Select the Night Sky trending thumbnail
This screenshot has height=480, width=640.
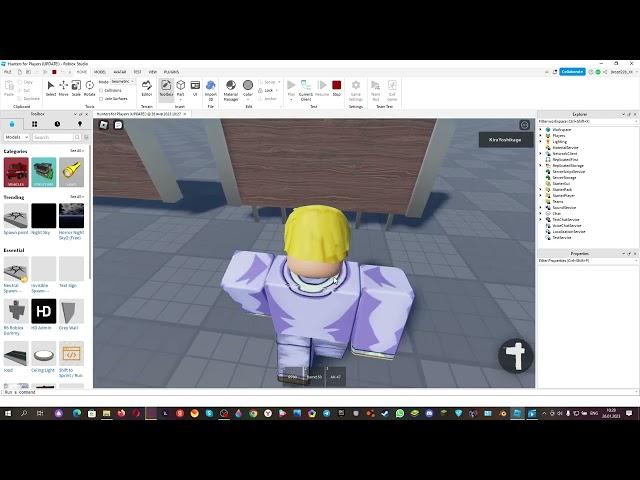pyautogui.click(x=44, y=216)
